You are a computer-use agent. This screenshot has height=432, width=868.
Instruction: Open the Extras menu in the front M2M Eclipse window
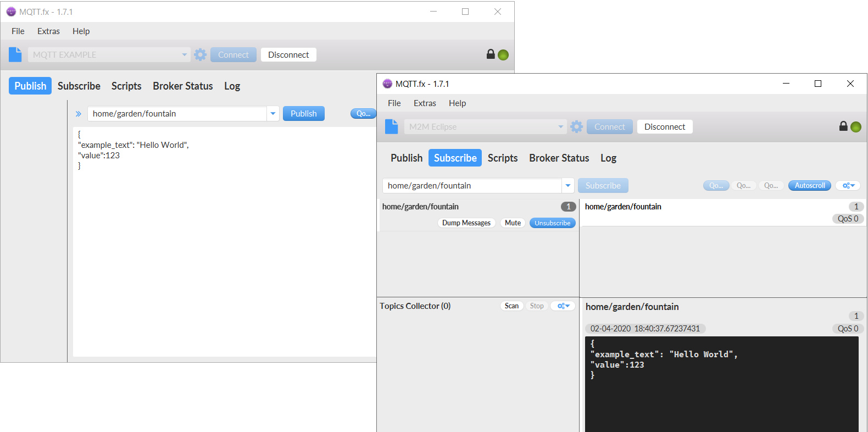click(x=425, y=103)
